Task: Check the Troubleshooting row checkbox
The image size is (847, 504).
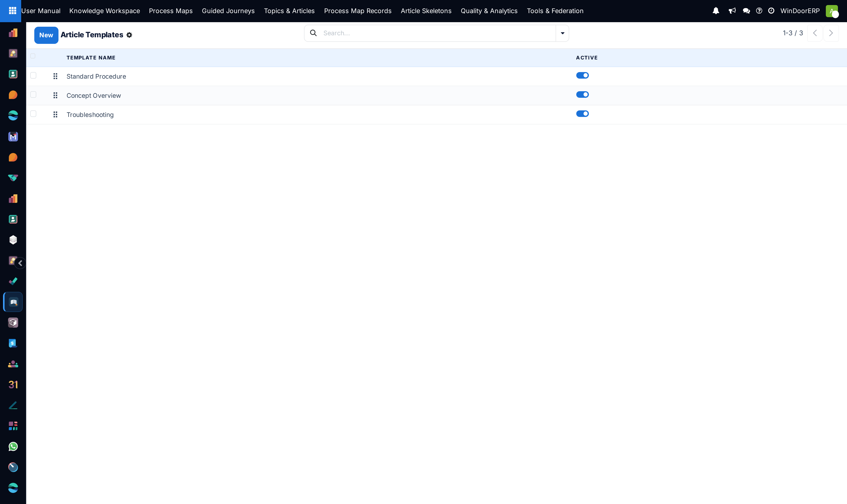Action: pyautogui.click(x=33, y=114)
